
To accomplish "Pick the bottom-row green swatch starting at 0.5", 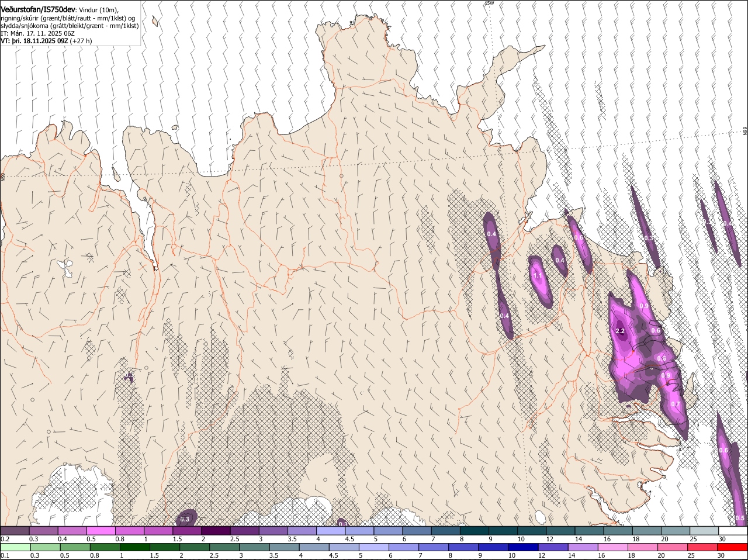I will pyautogui.click(x=75, y=547).
